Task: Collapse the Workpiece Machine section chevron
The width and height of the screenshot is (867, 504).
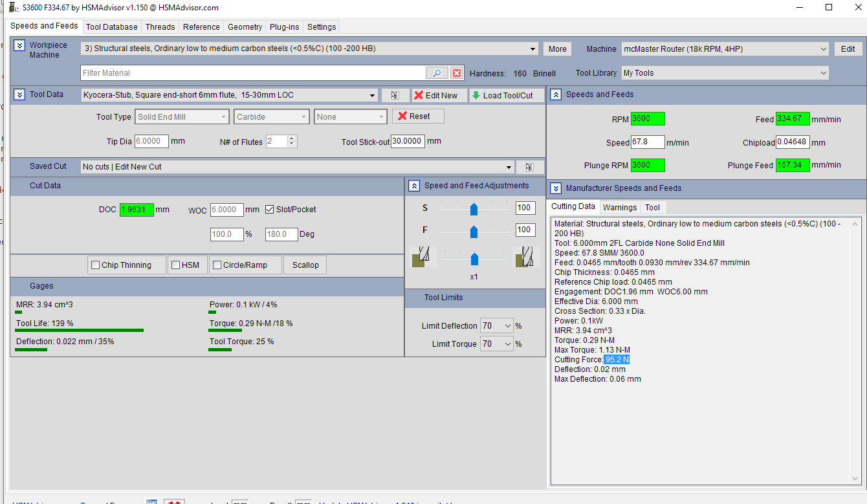Action: pos(19,45)
